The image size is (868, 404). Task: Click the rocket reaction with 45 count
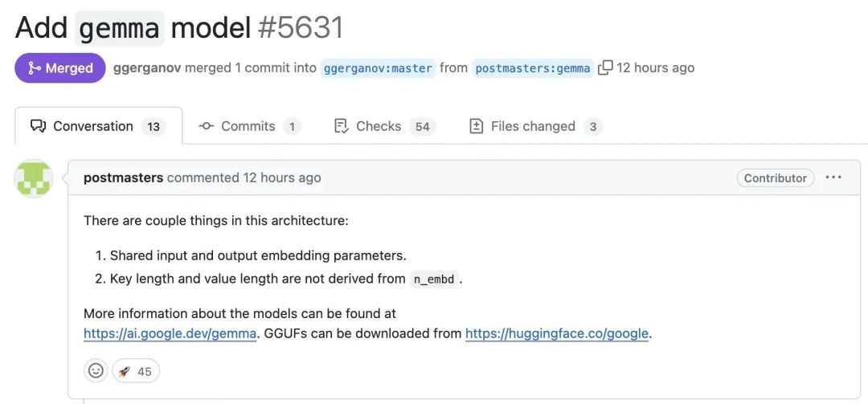136,370
